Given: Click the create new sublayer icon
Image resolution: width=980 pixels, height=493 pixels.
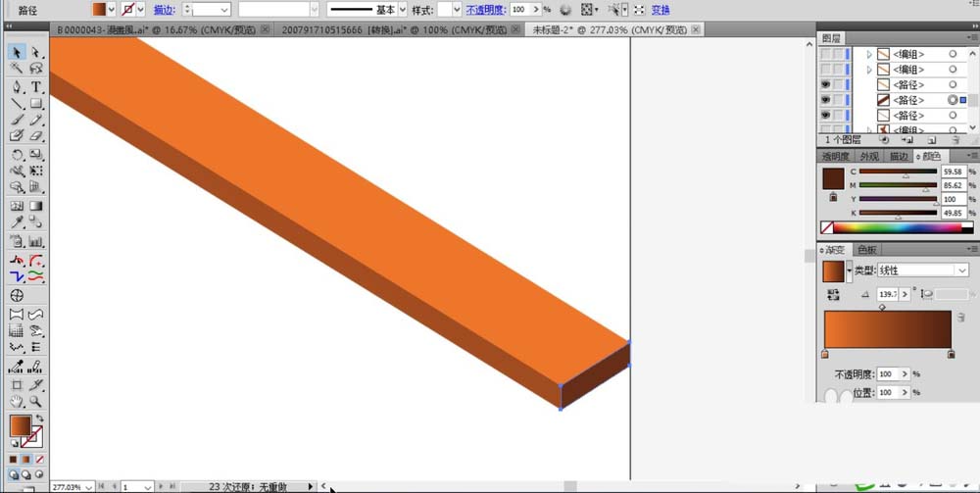Looking at the screenshot, I should click(x=907, y=140).
